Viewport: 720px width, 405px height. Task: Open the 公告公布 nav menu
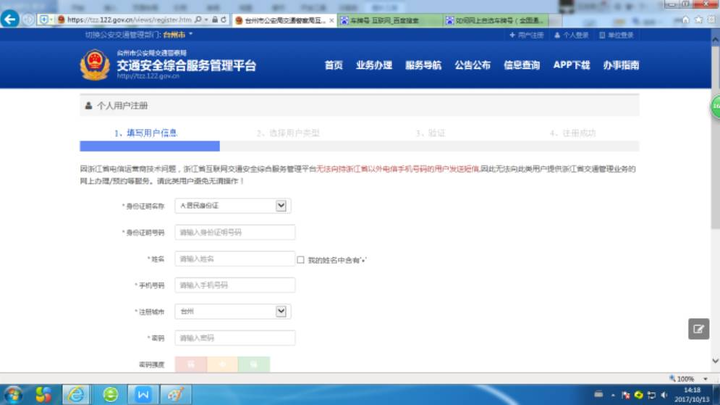(x=472, y=65)
